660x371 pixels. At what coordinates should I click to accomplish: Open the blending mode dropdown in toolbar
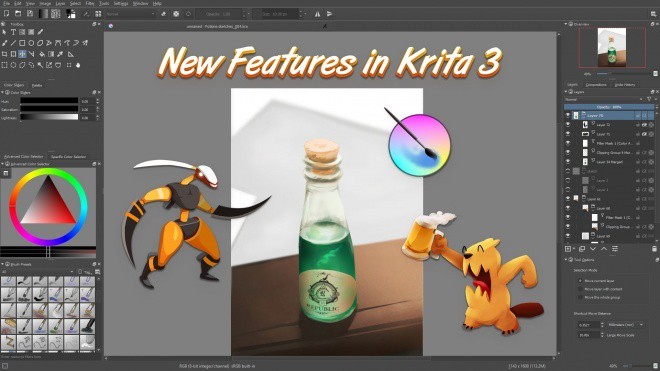click(130, 14)
